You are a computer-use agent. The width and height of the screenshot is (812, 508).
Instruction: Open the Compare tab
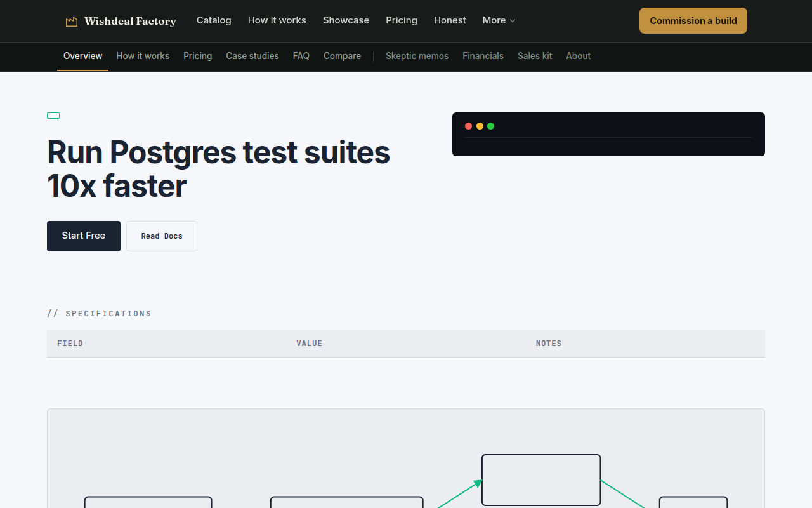342,56
